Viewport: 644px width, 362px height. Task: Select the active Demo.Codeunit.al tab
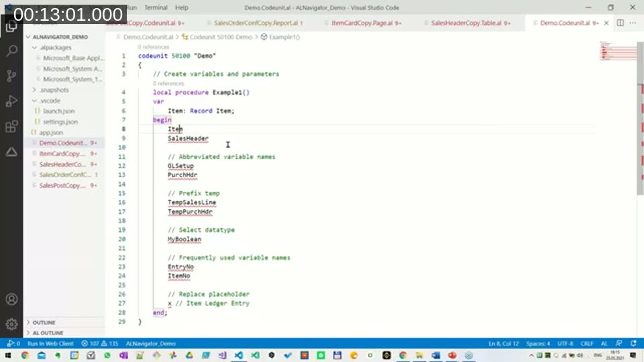click(x=569, y=23)
